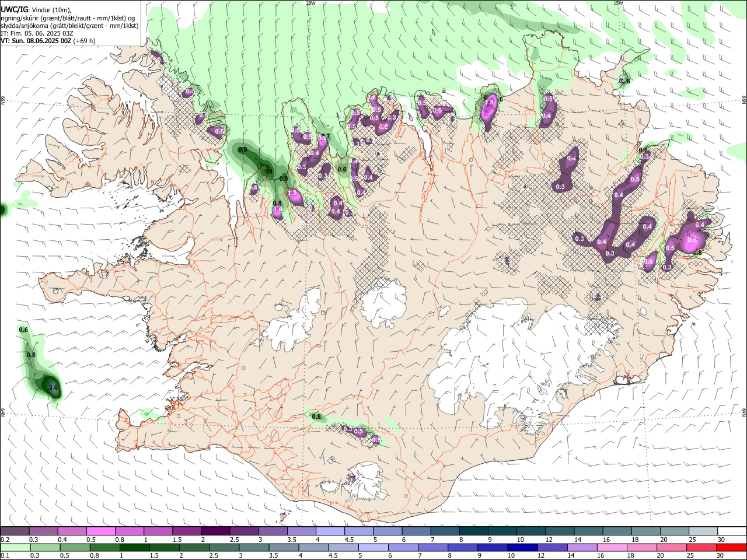Select the '3.6' precipitation value offshore
The height and width of the screenshot is (560, 747).
pos(53,387)
